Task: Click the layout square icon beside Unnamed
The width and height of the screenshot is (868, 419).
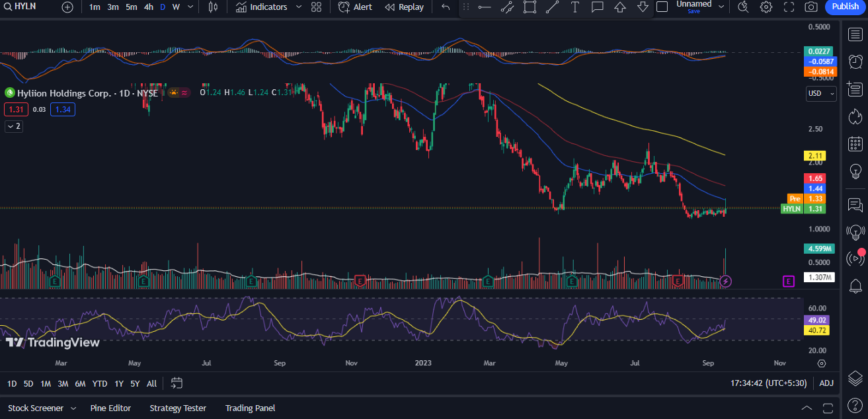Action: (662, 7)
